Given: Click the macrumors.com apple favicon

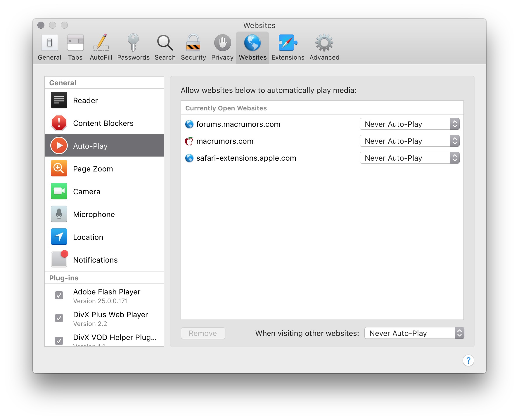Looking at the screenshot, I should 189,141.
